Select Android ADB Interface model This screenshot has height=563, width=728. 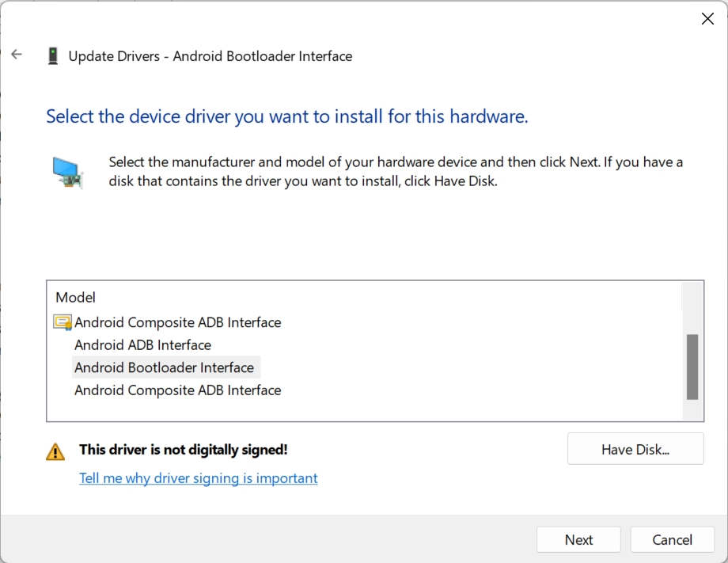(142, 345)
